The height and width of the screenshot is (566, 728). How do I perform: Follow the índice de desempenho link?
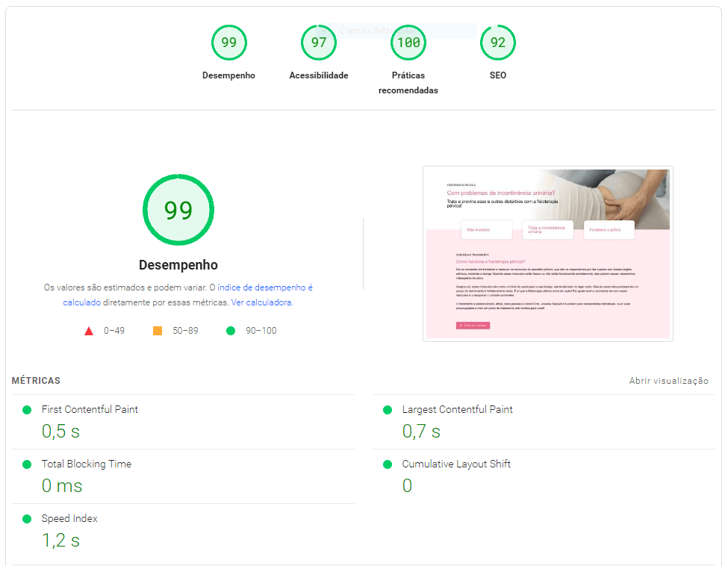pyautogui.click(x=264, y=287)
